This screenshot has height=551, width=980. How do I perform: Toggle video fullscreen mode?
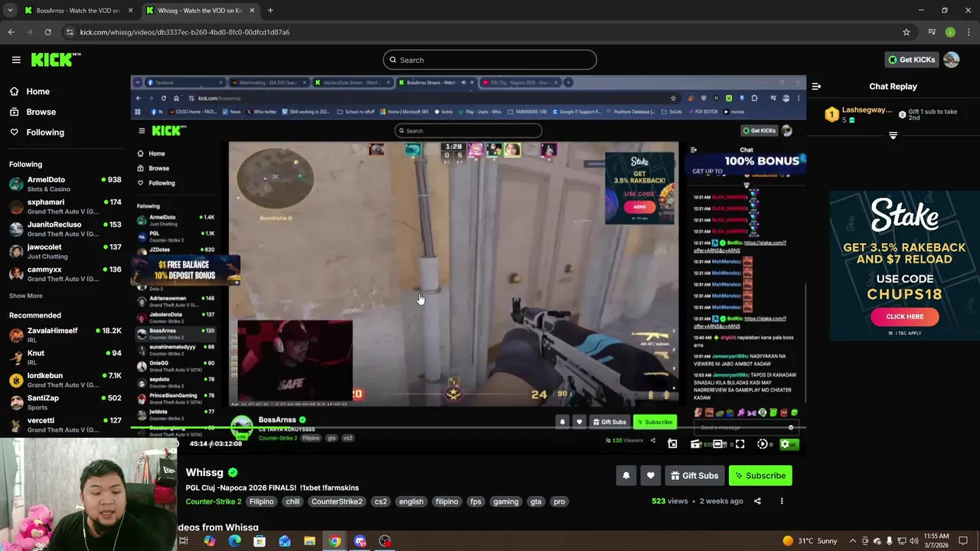point(740,444)
